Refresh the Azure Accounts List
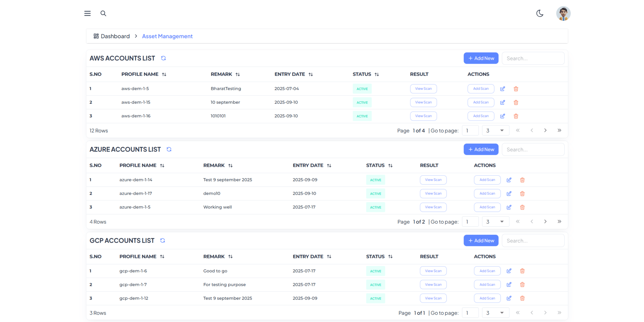644x322 pixels. pos(169,149)
